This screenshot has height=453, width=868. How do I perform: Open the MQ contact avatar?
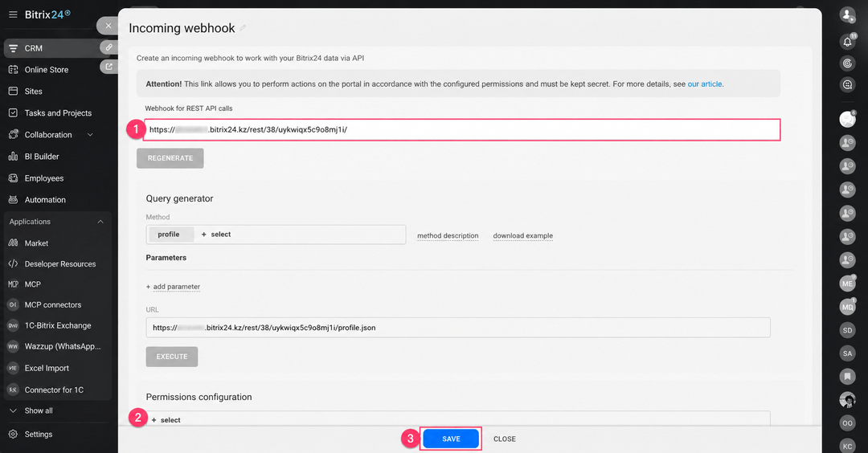pyautogui.click(x=848, y=307)
